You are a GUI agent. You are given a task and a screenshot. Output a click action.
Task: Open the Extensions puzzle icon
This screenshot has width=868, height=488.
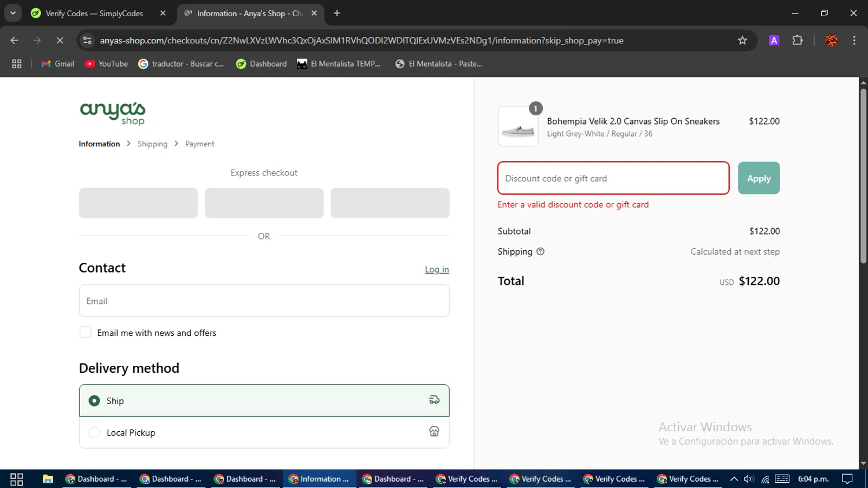pyautogui.click(x=797, y=41)
